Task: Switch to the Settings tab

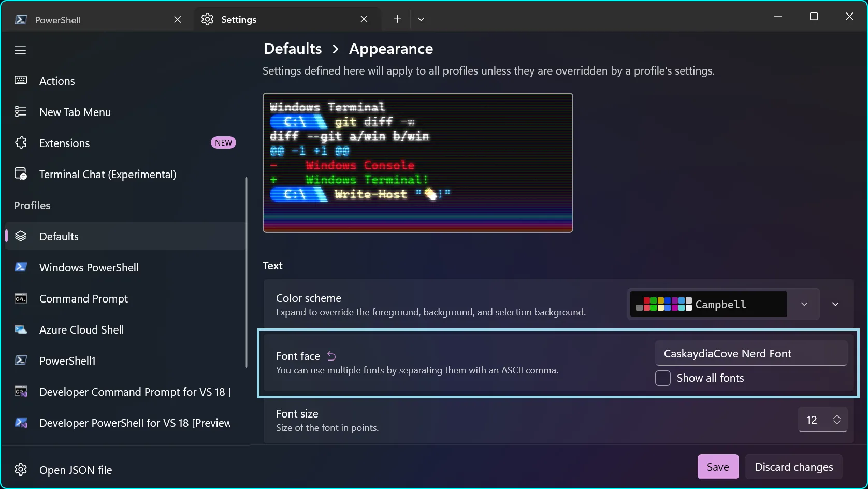Action: click(238, 19)
